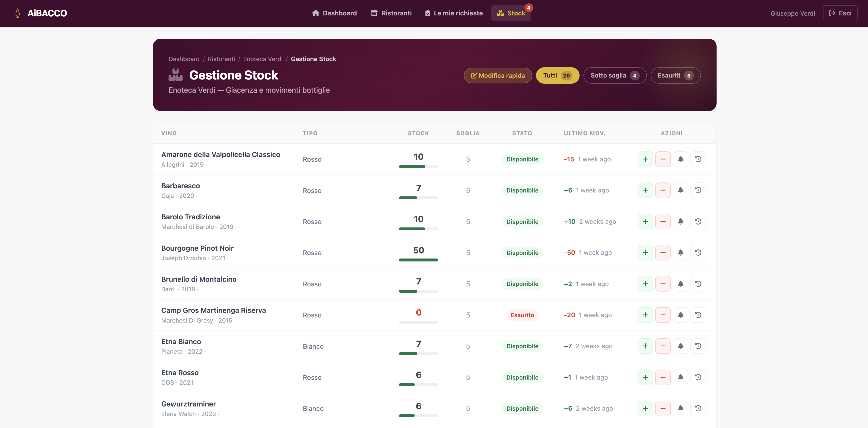Open Le mie richieste page
Viewport: 868px width, 428px height.
click(x=454, y=13)
